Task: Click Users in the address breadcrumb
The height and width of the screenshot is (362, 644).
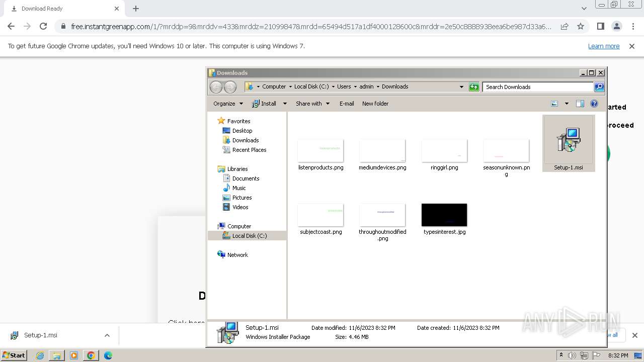Action: [344, 86]
